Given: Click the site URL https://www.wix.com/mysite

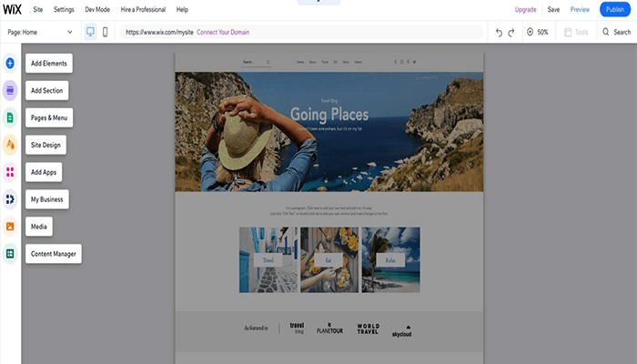Looking at the screenshot, I should click(159, 32).
